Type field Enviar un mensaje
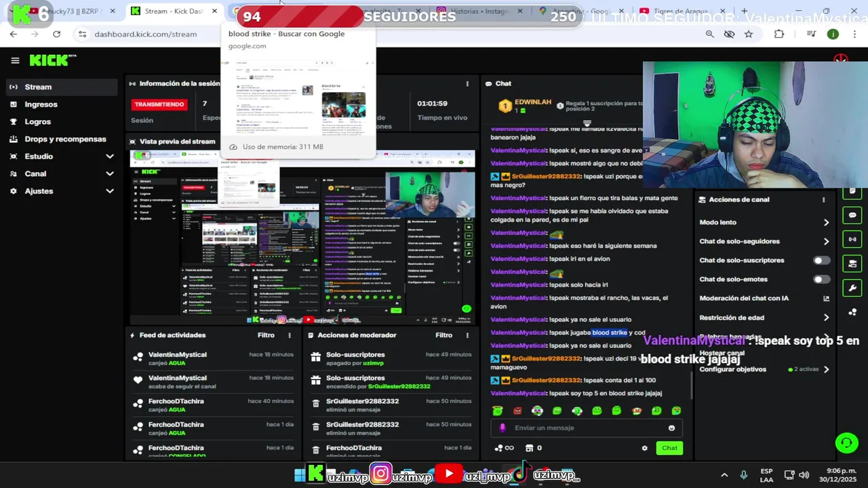The height and width of the screenshot is (488, 868). point(587,428)
